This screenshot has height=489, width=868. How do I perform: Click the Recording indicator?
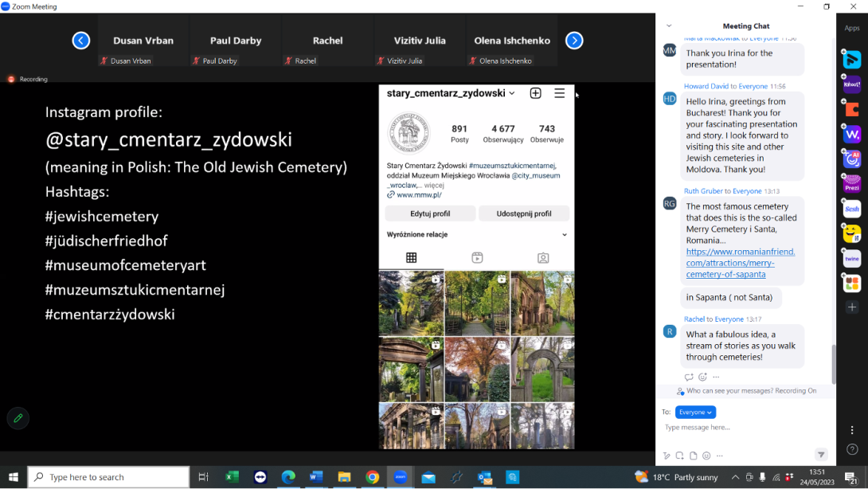[28, 79]
